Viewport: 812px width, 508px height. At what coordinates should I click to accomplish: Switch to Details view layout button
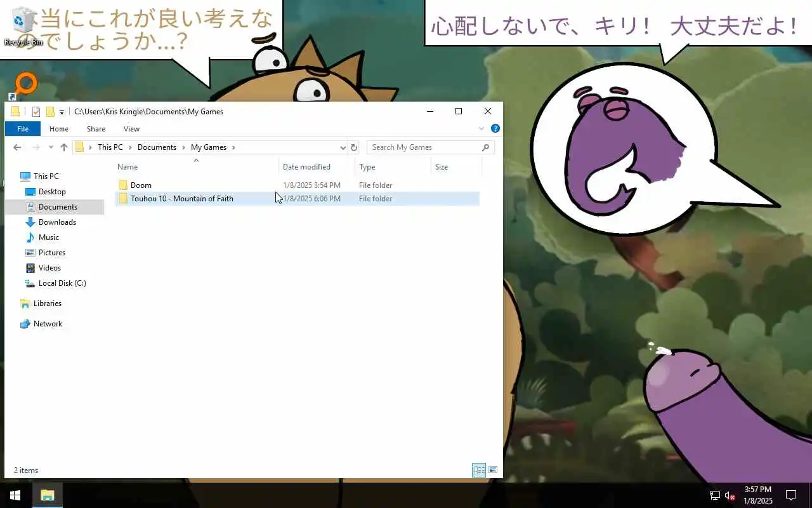click(479, 471)
